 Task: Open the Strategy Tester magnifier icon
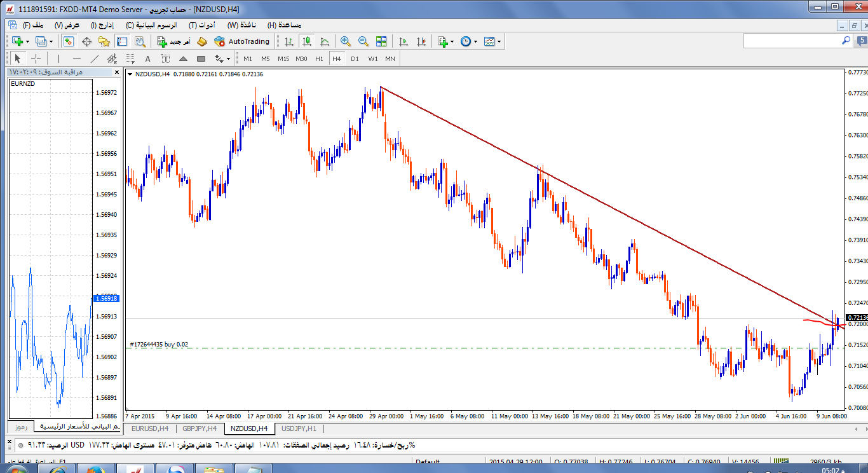[x=140, y=41]
